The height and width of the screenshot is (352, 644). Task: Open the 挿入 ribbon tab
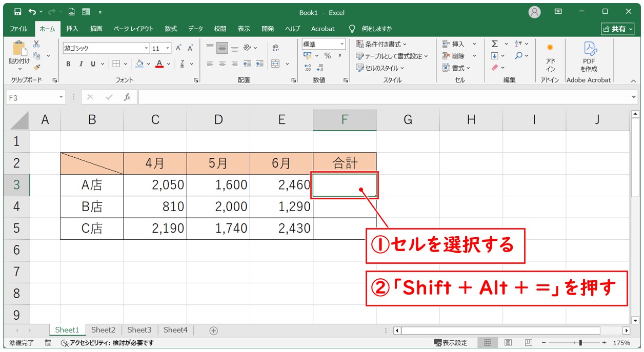point(72,29)
